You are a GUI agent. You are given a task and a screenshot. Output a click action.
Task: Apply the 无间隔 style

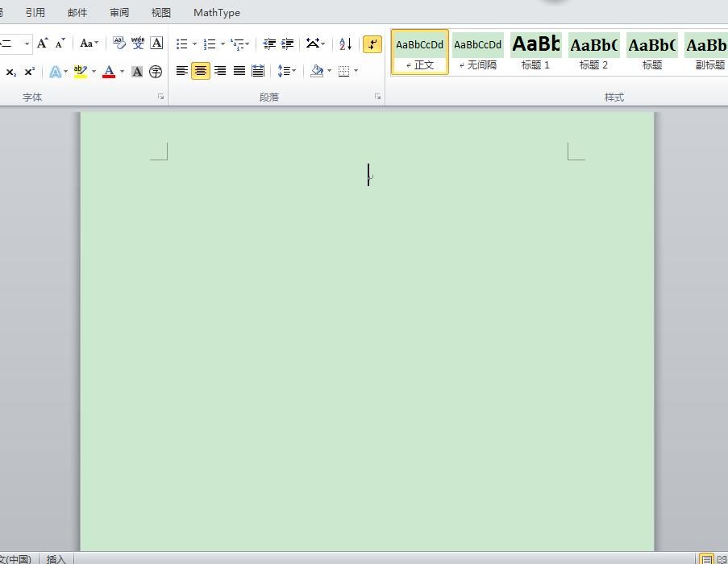(x=478, y=52)
